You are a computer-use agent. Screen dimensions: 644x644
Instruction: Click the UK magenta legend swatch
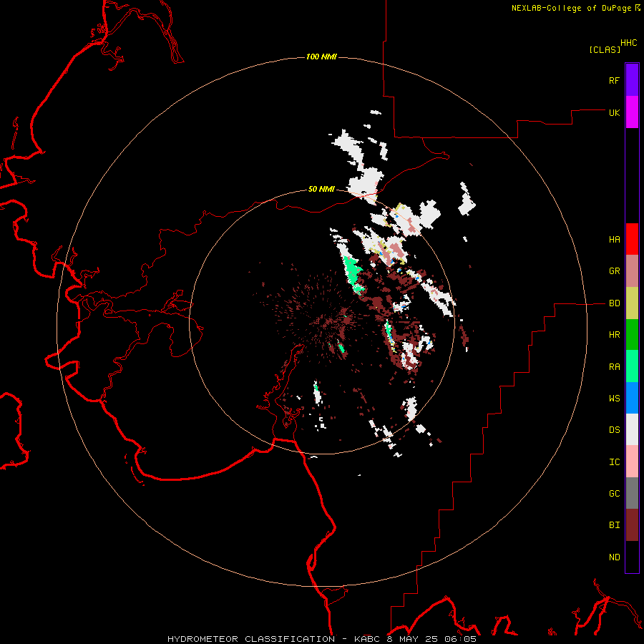pos(632,112)
